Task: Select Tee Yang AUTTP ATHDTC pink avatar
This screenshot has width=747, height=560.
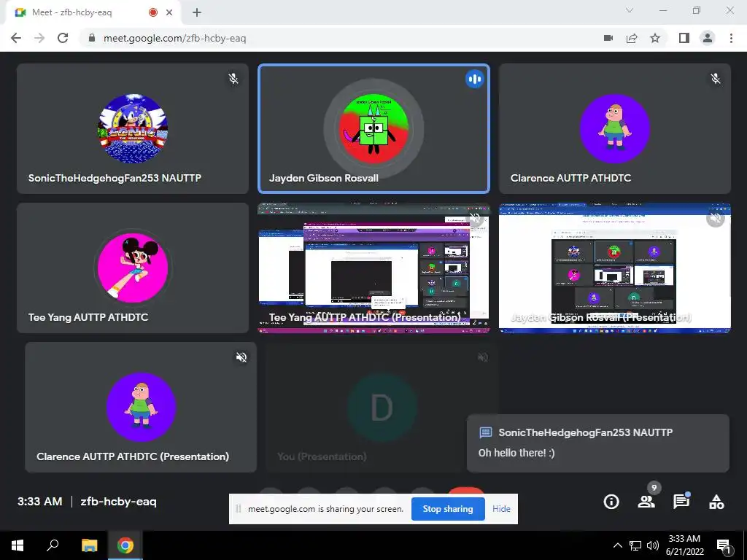Action: click(x=133, y=268)
